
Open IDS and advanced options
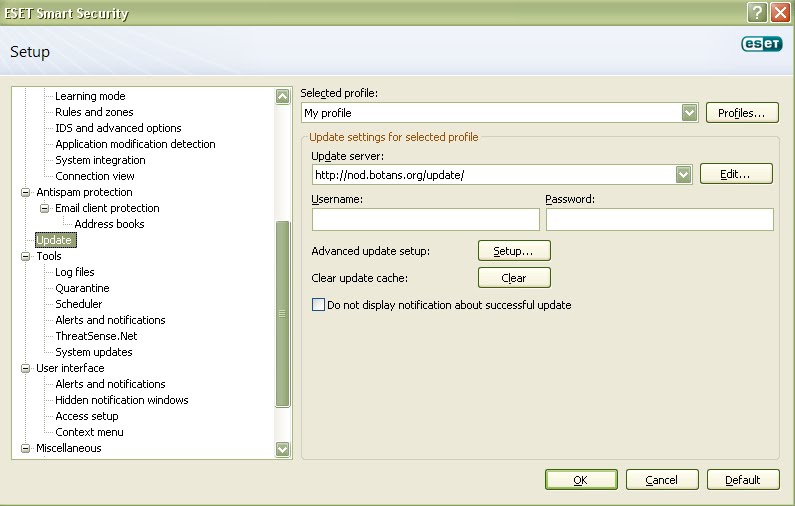pos(118,128)
